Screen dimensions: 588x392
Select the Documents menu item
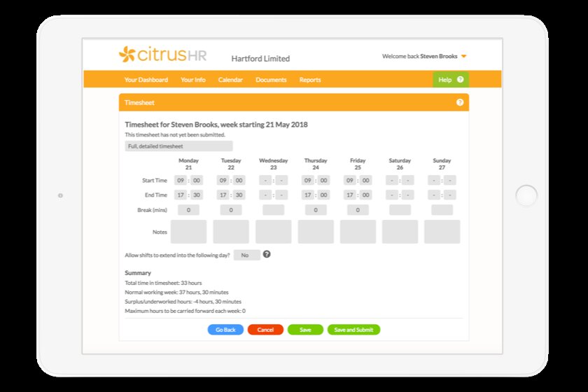pyautogui.click(x=271, y=80)
